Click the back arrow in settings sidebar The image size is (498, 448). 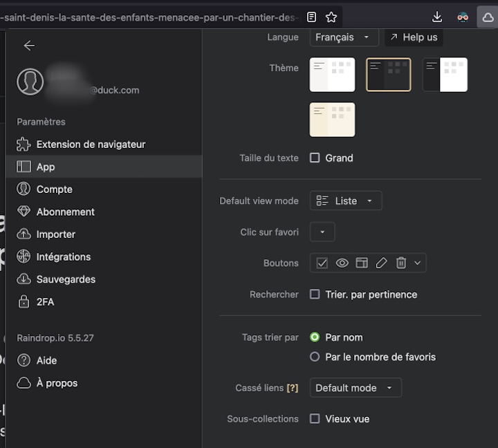(x=29, y=46)
